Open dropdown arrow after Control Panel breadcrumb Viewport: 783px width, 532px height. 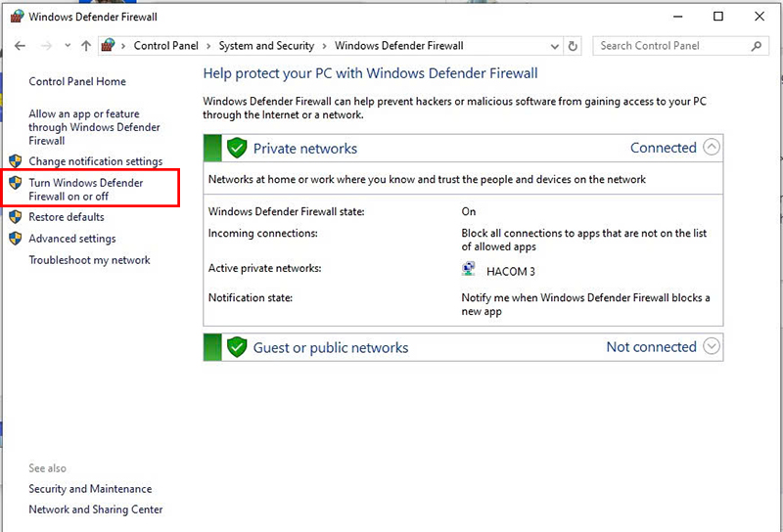(208, 46)
